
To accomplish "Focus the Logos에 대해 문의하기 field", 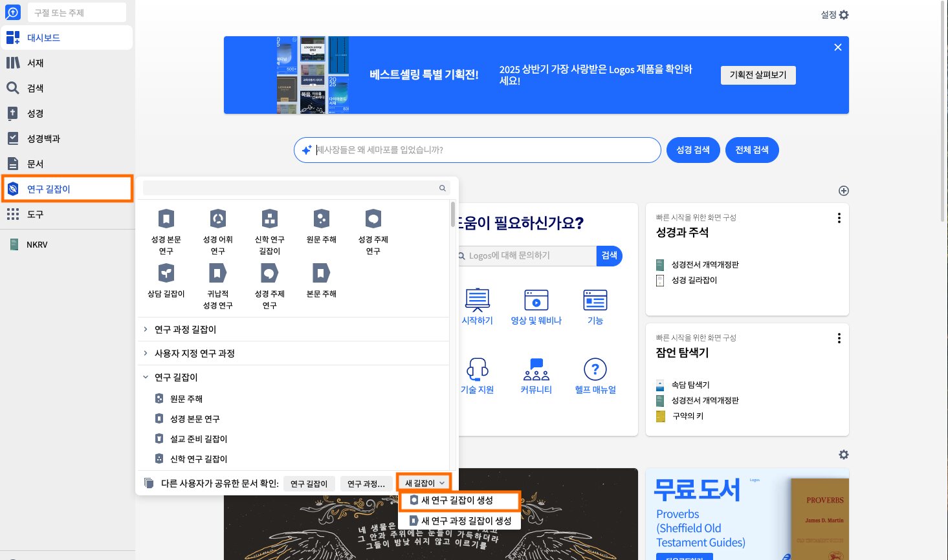I will pyautogui.click(x=525, y=256).
